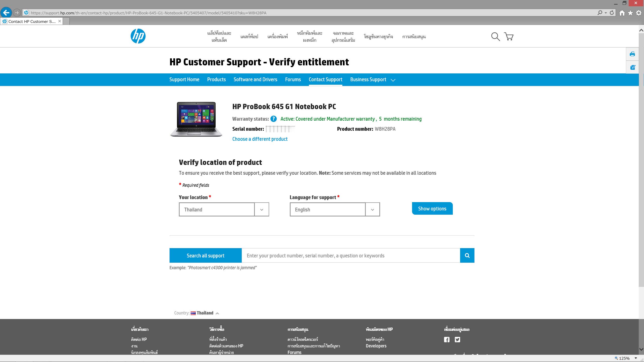Click the vertical page scrollbar
644x362 pixels.
(641, 160)
